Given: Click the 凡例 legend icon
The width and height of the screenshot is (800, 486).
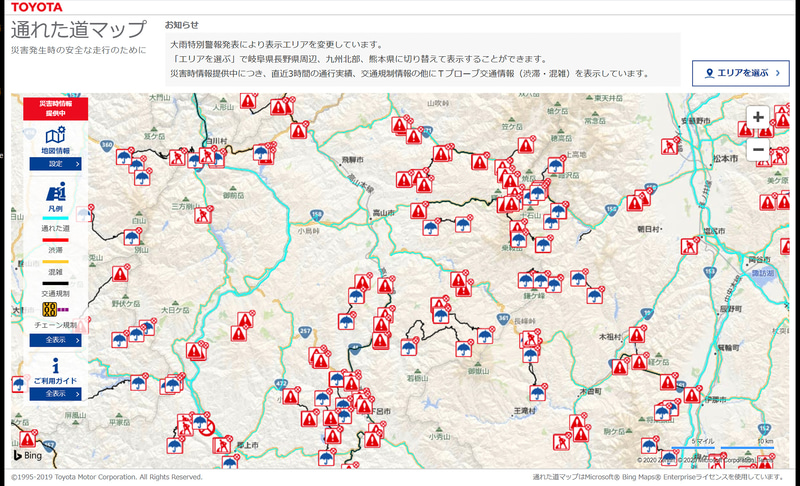Looking at the screenshot, I should coord(55,192).
